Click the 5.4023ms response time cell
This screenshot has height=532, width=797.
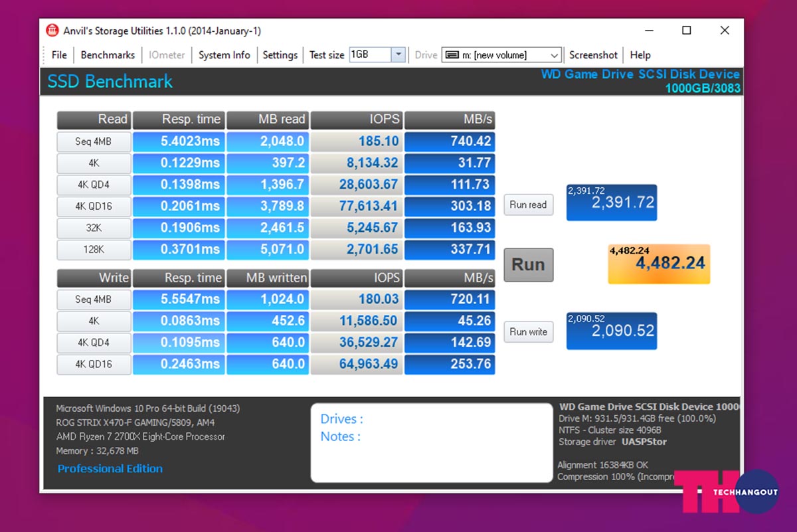[x=179, y=141]
